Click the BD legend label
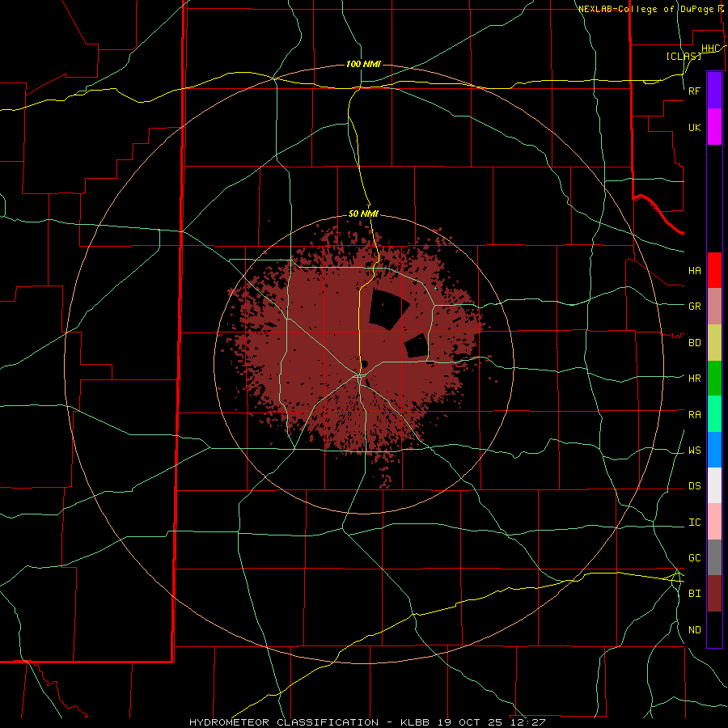This screenshot has height=728, width=728. point(694,343)
